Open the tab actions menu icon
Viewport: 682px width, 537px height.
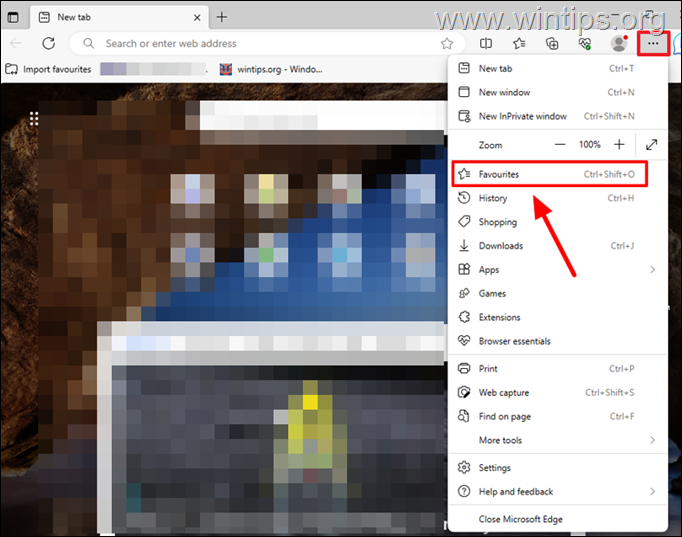pos(13,17)
